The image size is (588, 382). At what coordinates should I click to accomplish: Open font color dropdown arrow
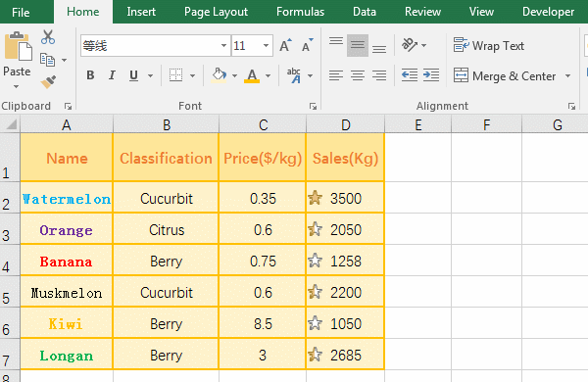point(268,75)
